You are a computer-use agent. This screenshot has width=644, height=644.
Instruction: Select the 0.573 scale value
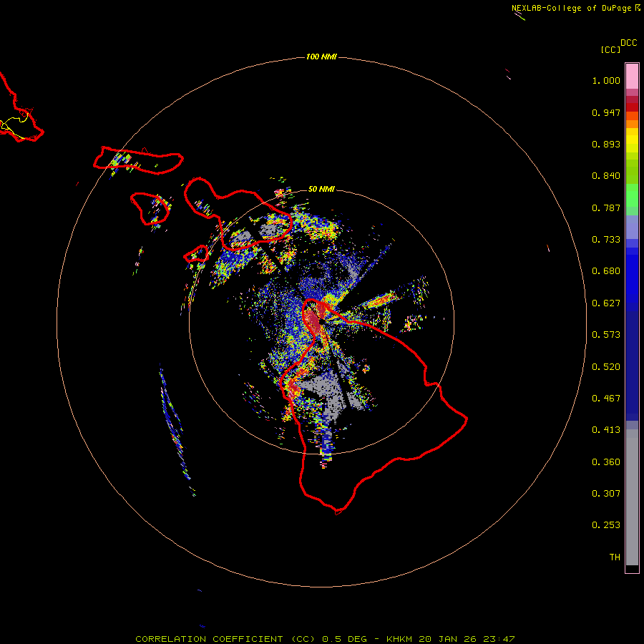(606, 335)
